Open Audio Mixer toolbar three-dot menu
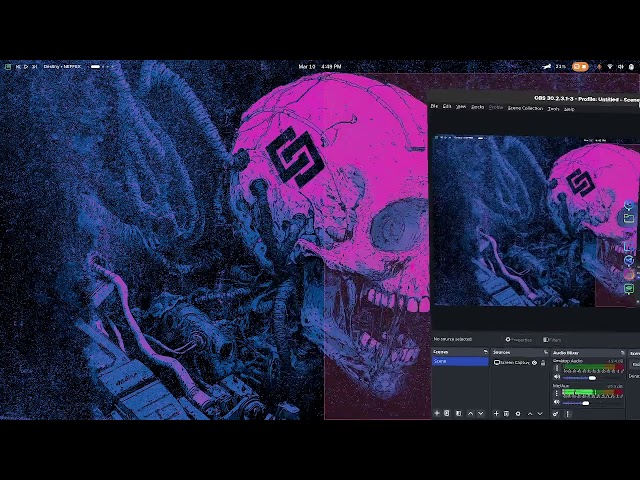 point(566,413)
